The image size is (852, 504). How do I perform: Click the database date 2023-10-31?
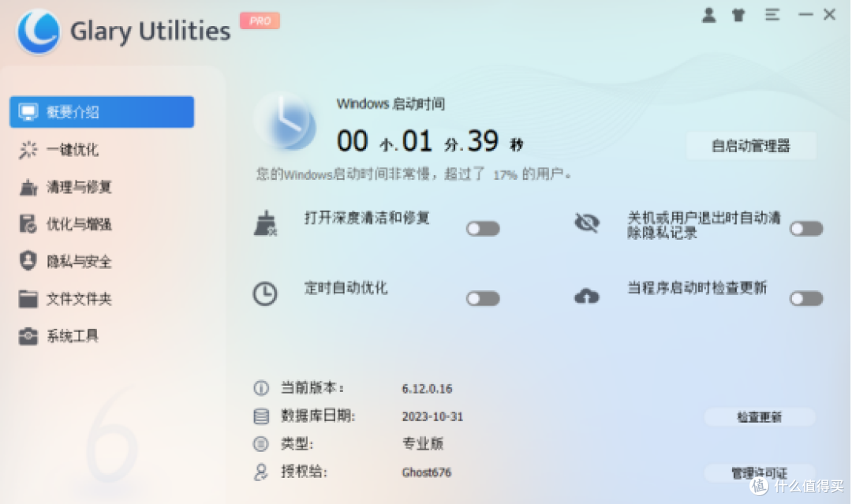click(432, 416)
